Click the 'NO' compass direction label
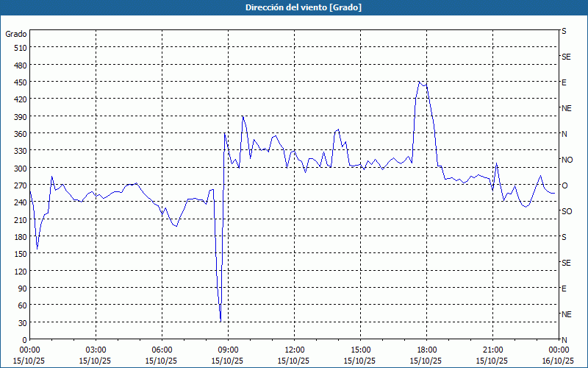The image size is (588, 368). coord(567,160)
